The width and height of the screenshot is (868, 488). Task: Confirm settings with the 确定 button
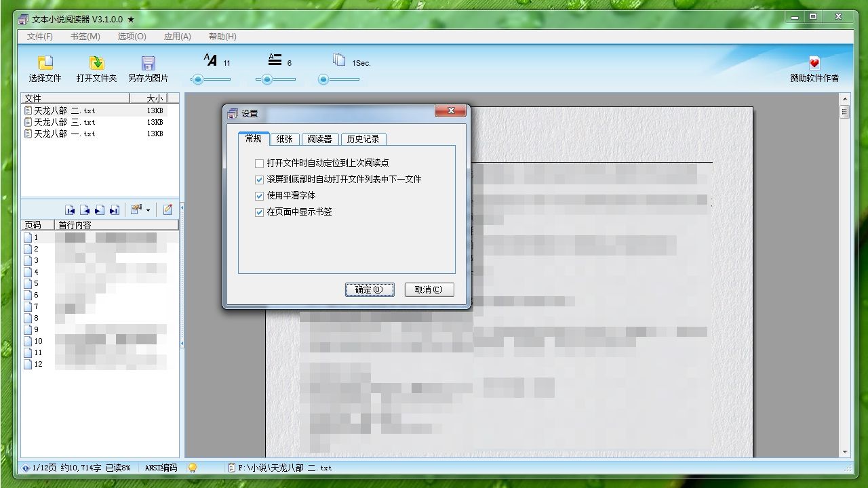pos(369,289)
